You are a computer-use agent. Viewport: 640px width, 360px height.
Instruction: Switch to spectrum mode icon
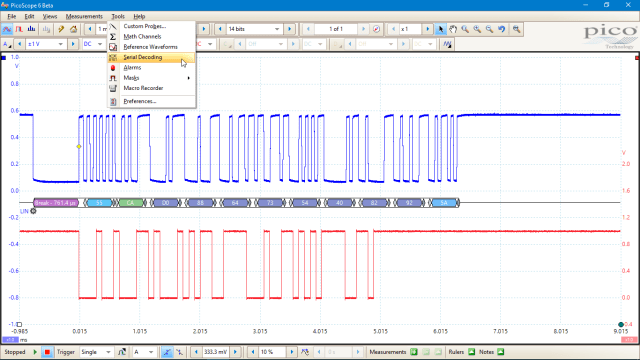[x=31, y=29]
